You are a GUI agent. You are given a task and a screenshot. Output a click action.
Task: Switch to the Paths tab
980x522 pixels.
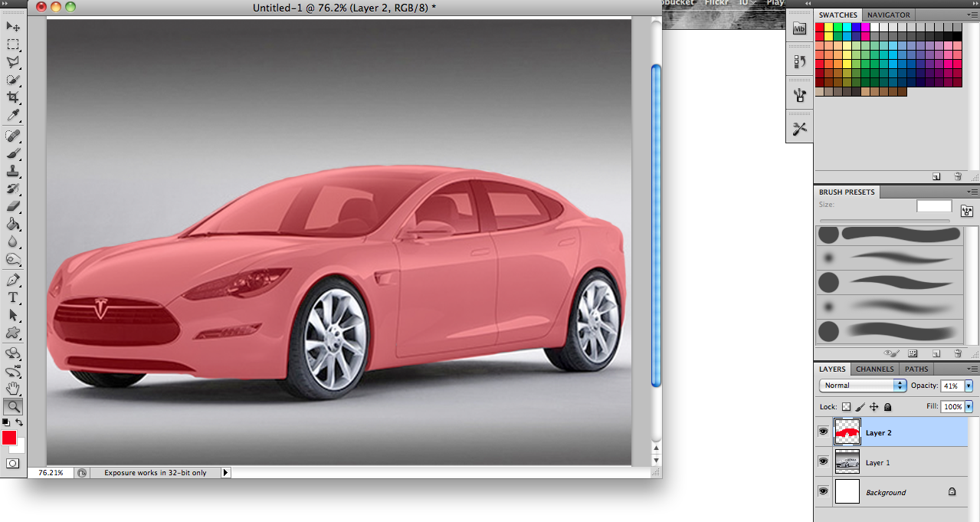(x=916, y=369)
